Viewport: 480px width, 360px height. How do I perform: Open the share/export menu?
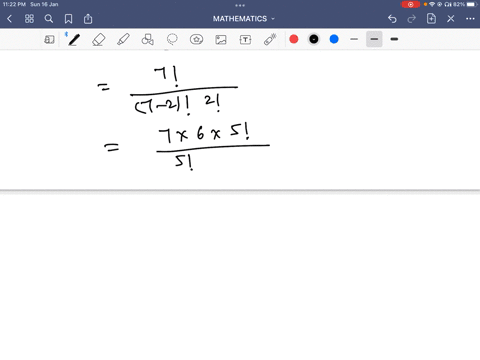(88, 19)
